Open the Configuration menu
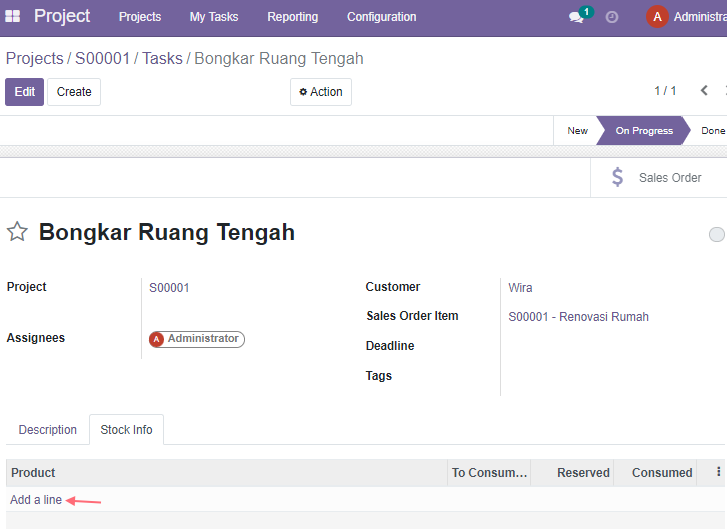727x529 pixels. 382,17
